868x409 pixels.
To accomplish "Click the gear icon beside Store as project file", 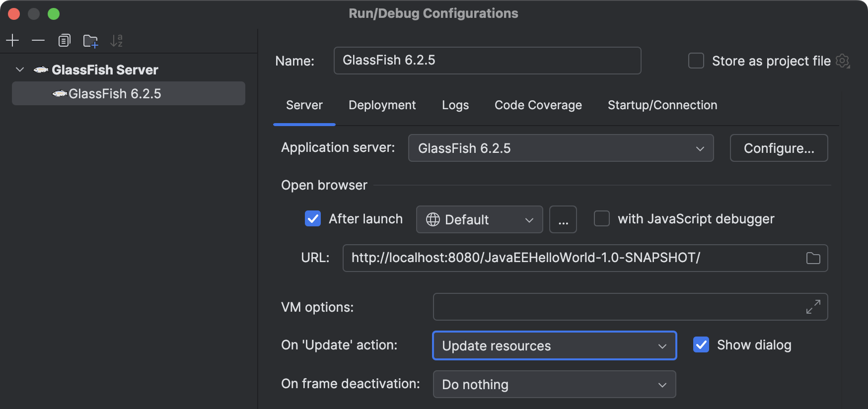I will pyautogui.click(x=843, y=61).
